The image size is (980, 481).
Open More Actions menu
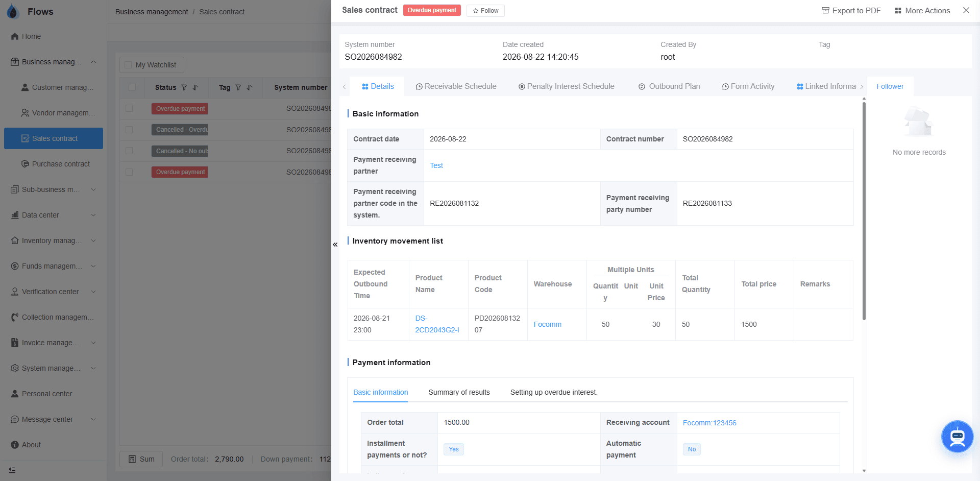click(922, 11)
